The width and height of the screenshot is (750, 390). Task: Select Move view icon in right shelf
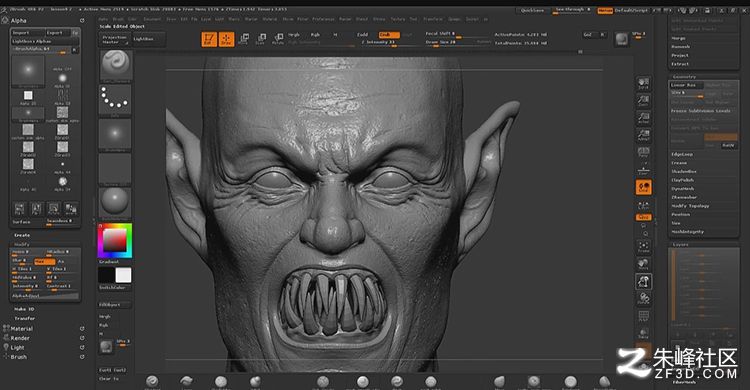[x=643, y=264]
